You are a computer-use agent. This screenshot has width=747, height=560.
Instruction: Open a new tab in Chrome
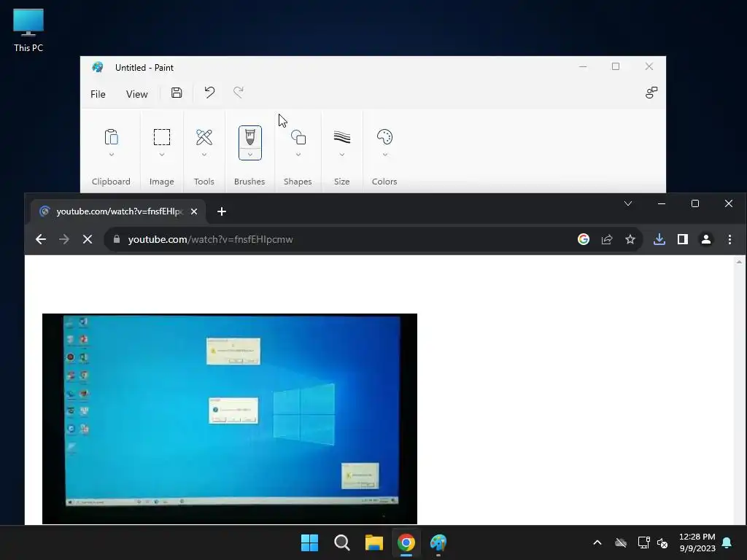[x=222, y=211]
